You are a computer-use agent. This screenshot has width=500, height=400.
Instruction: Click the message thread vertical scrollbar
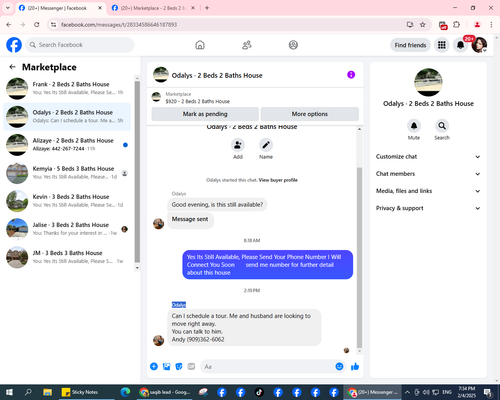359,257
